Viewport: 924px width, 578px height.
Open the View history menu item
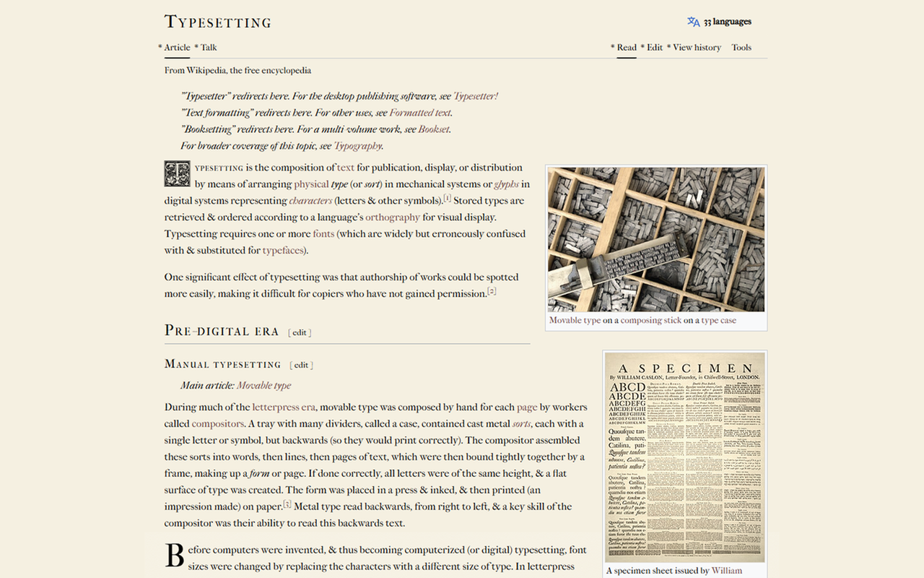tap(696, 47)
